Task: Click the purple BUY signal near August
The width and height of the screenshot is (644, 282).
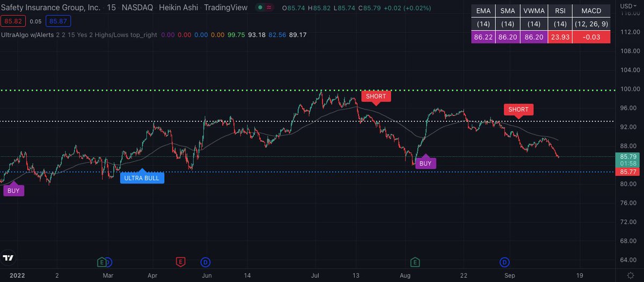Action: coord(425,163)
